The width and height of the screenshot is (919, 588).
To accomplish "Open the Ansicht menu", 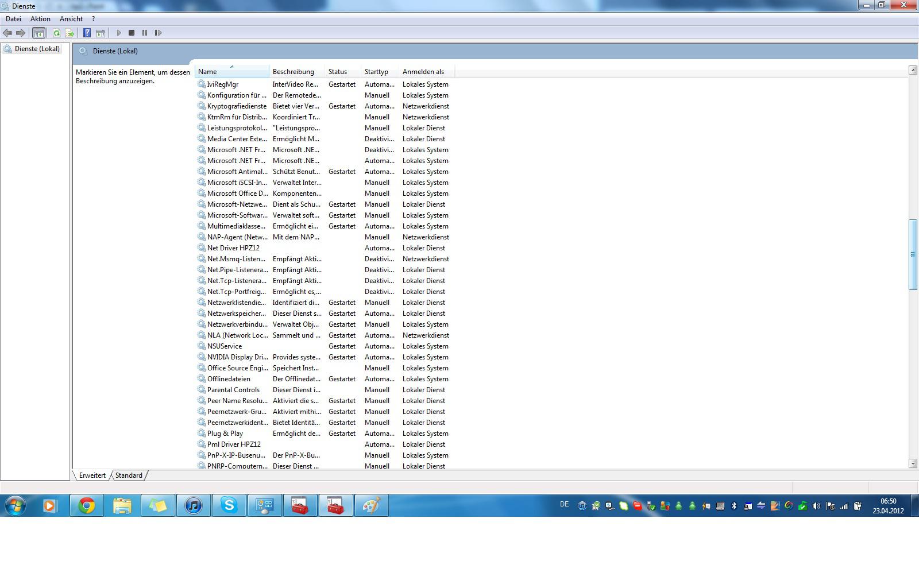I will pyautogui.click(x=71, y=19).
